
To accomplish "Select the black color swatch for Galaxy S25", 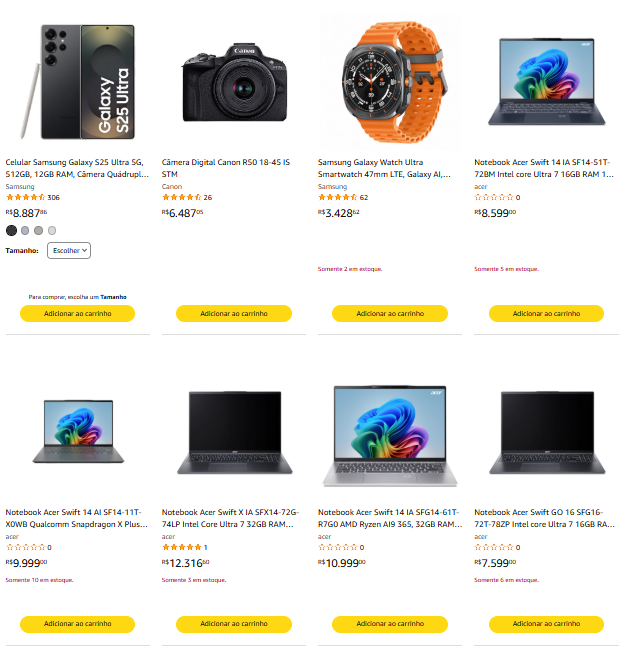I will pyautogui.click(x=11, y=230).
